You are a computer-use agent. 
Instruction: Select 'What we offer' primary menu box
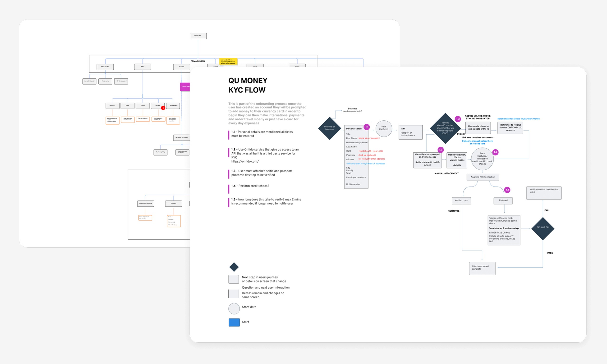click(x=105, y=67)
